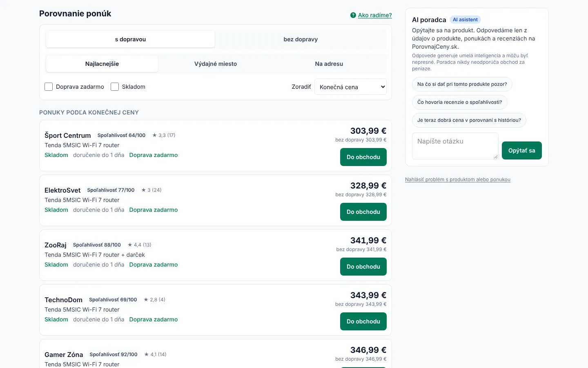Select the Na adresu tab
Image resolution: width=588 pixels, height=368 pixels.
[329, 64]
